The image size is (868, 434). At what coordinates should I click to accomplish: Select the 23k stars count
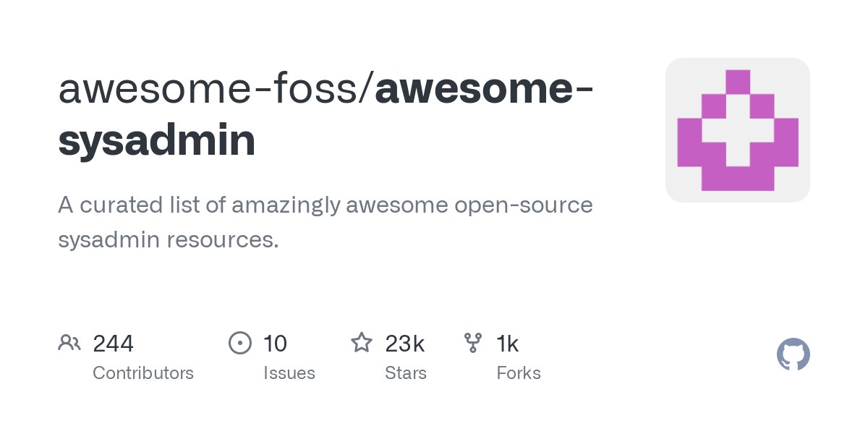pyautogui.click(x=404, y=343)
